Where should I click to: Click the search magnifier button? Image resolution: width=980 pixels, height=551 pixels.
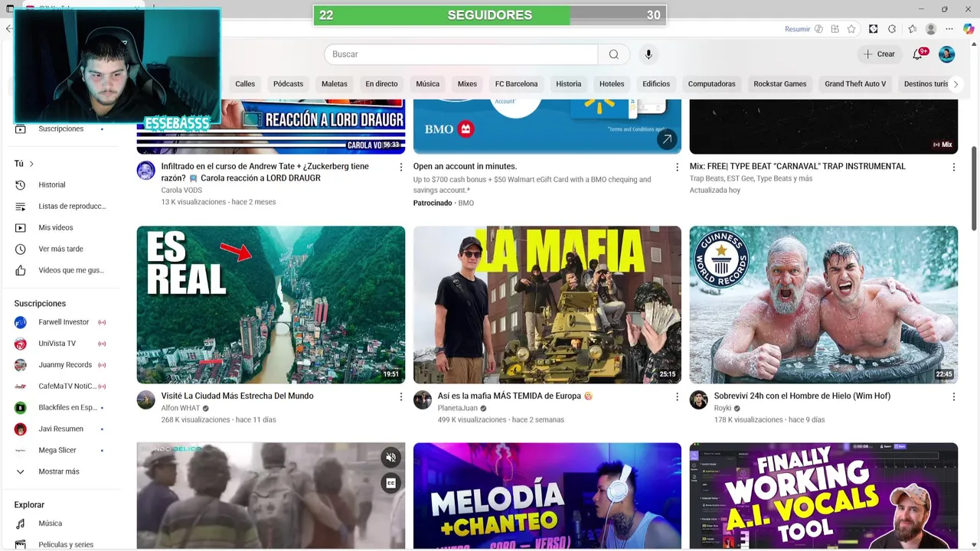tap(614, 54)
